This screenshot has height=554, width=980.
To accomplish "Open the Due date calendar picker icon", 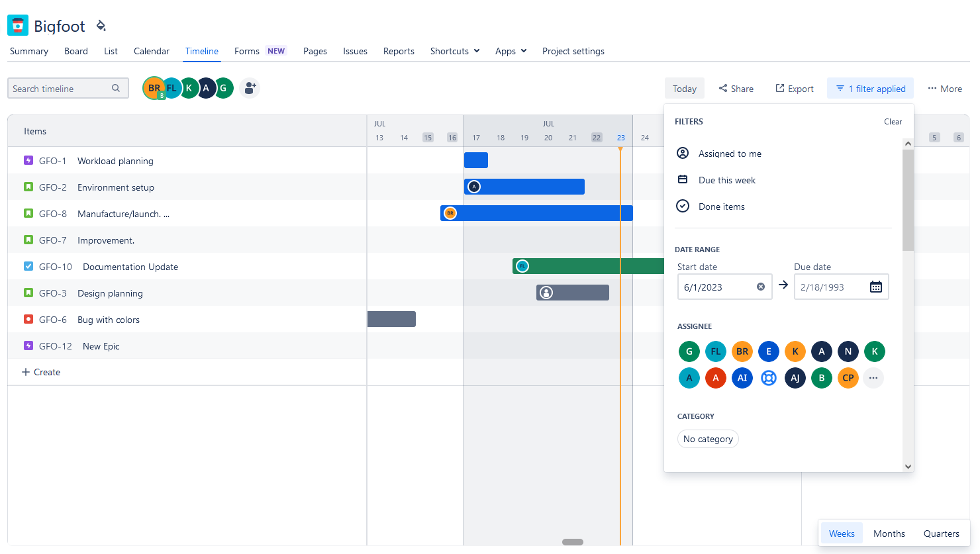I will click(875, 286).
